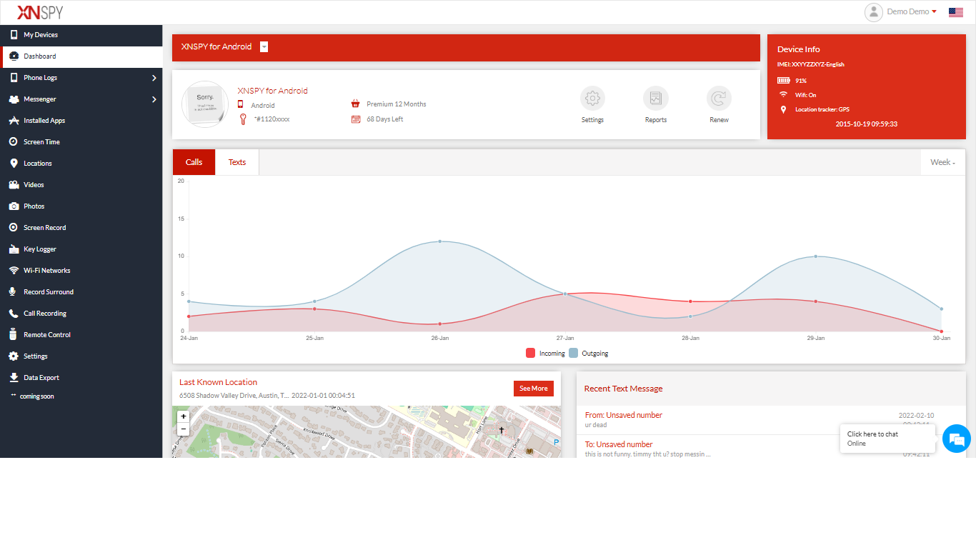Screen dimensions: 976x560
Task: Click the coming soon sidebar entry
Action: [36, 396]
